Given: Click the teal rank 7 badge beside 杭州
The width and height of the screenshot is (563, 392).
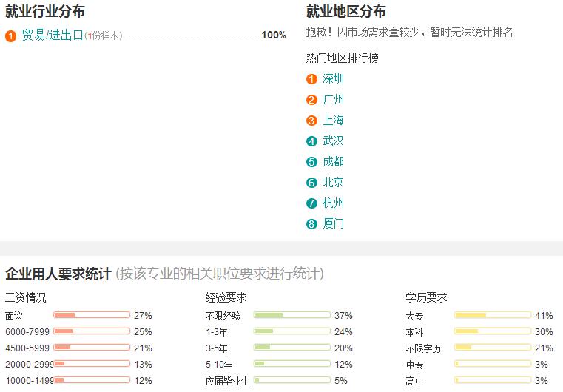Looking at the screenshot, I should click(x=311, y=203).
